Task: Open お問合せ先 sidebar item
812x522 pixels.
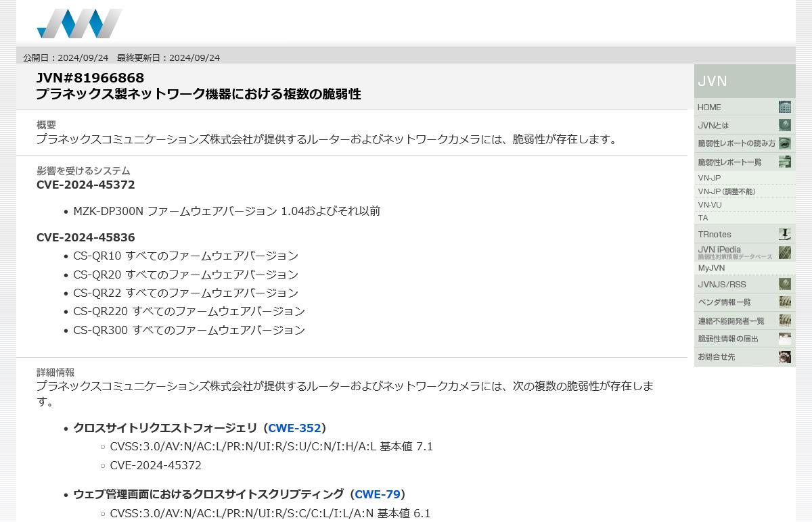Action: 744,357
